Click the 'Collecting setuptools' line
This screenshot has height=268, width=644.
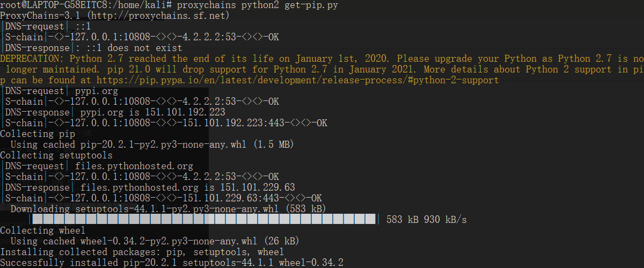56,155
